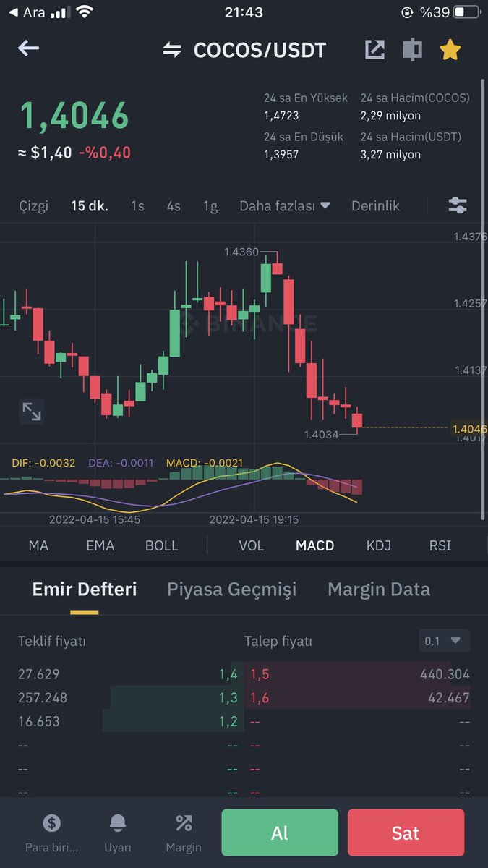Tap the 2022-04-15 19:15 time label
The width and height of the screenshot is (488, 868).
click(x=254, y=519)
